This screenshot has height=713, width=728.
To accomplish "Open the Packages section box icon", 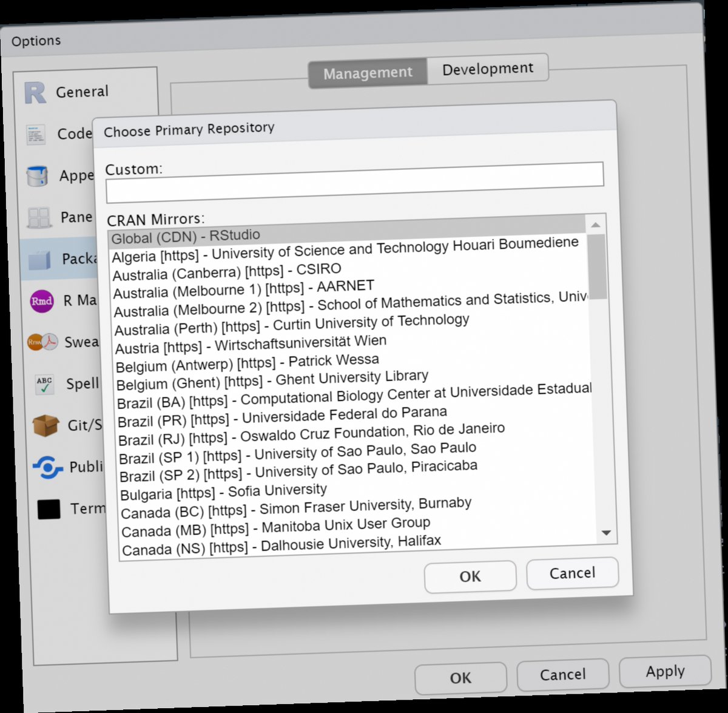I will point(41,260).
